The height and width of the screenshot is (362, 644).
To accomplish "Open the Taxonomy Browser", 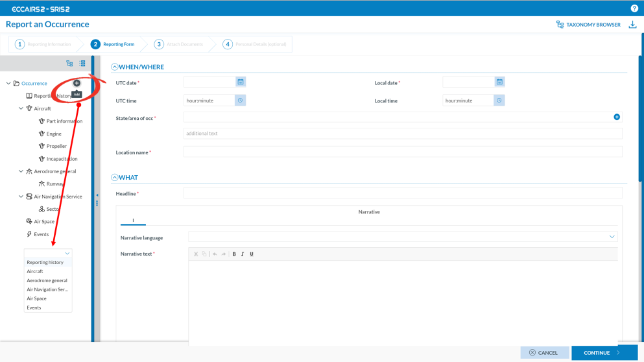I will [x=588, y=25].
